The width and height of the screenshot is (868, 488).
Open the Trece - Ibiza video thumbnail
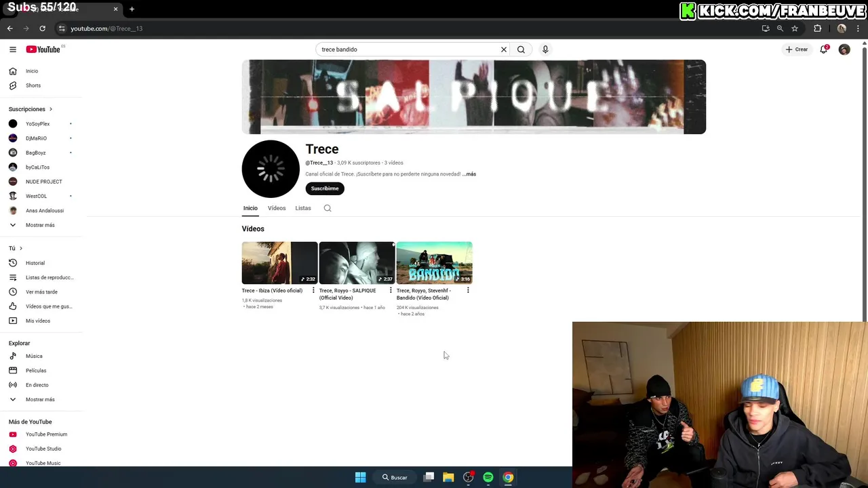pos(279,263)
